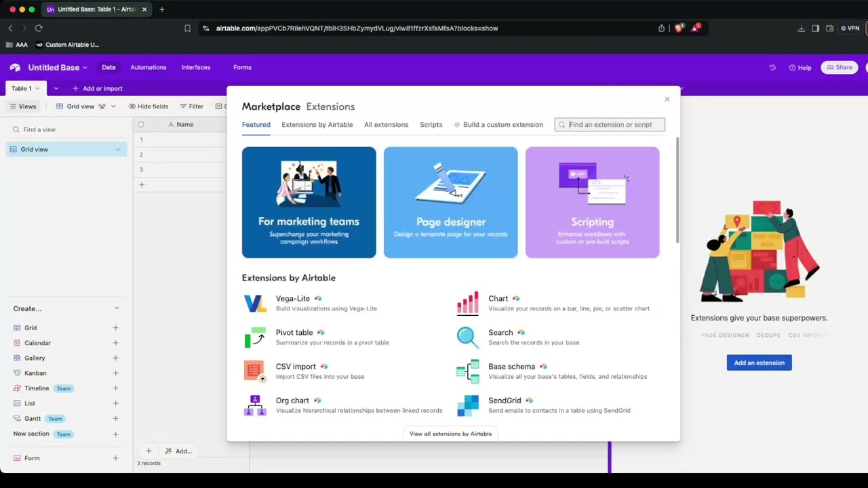Screen dimensions: 868x488
Task: Add a Form view with plus
Action: (x=115, y=458)
